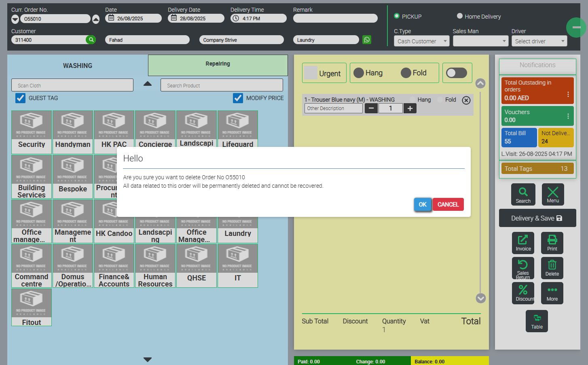
Task: Switch to the Repairing tab
Action: coord(218,65)
